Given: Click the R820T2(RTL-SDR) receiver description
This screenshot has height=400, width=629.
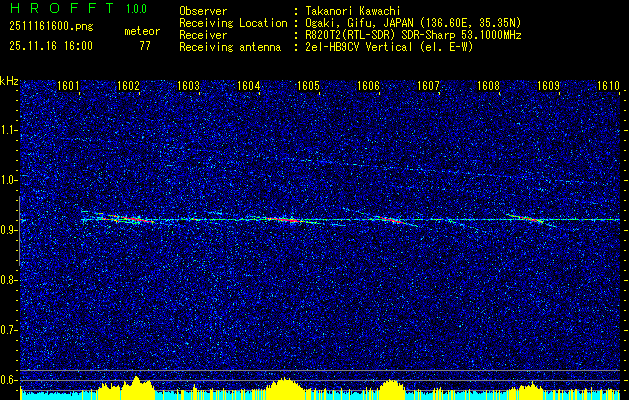Looking at the screenshot, I should (x=414, y=35).
